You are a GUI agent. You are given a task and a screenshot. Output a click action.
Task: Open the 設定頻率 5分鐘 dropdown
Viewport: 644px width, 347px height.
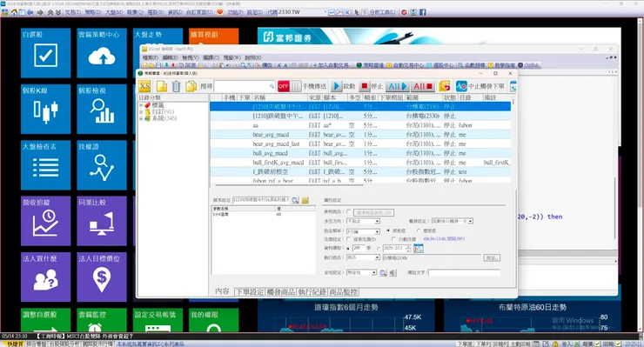363,231
